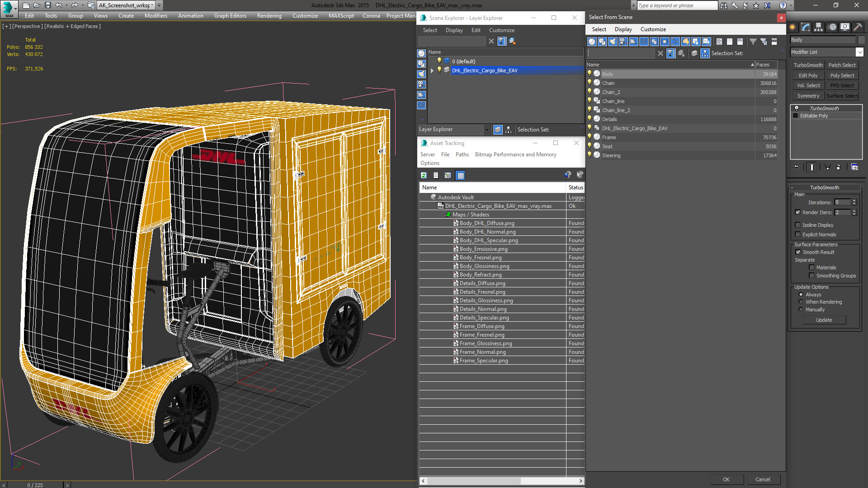This screenshot has height=488, width=868.
Task: Toggle geometry display filter in Select From Scene
Action: (x=592, y=42)
